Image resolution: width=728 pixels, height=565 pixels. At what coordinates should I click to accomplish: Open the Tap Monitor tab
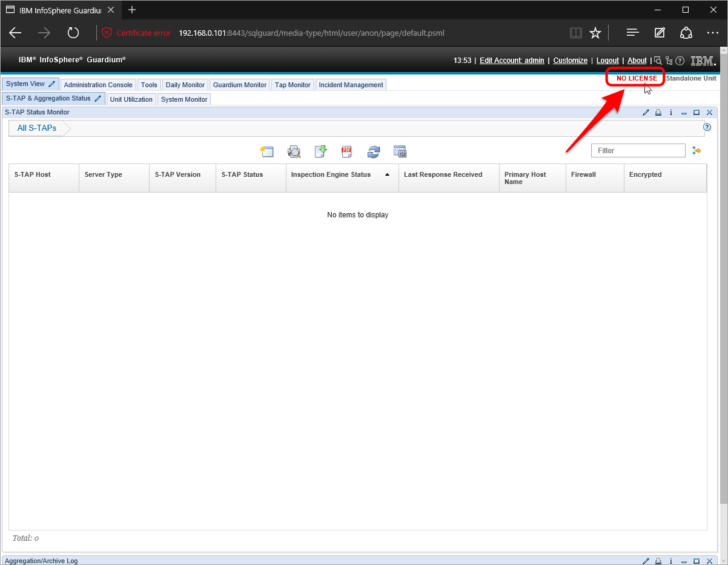pos(293,85)
